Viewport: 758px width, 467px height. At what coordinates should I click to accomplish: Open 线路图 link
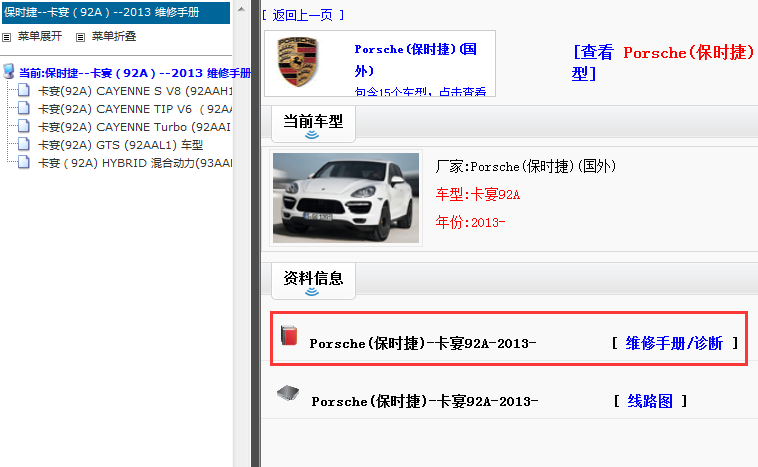pos(650,401)
